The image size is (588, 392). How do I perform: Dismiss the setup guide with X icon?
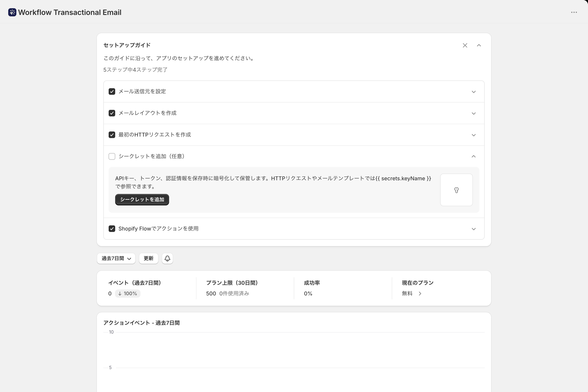tap(465, 45)
